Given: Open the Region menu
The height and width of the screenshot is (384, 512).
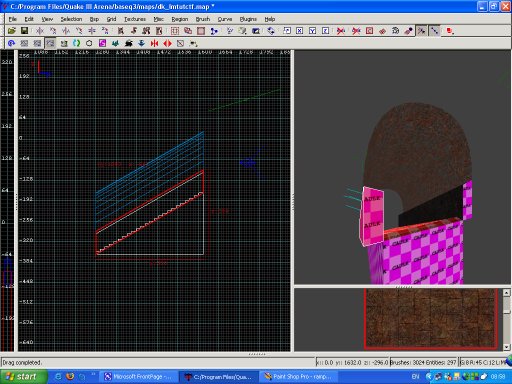Looking at the screenshot, I should [x=180, y=19].
